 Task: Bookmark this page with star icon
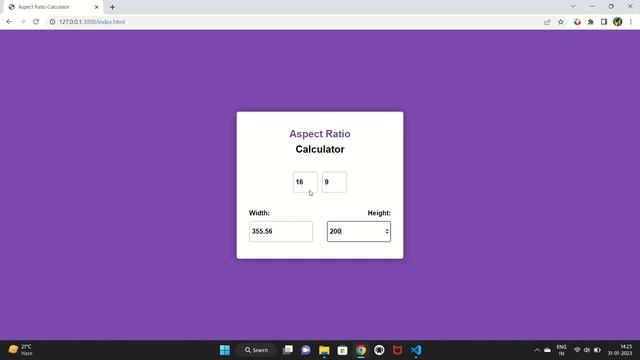561,22
